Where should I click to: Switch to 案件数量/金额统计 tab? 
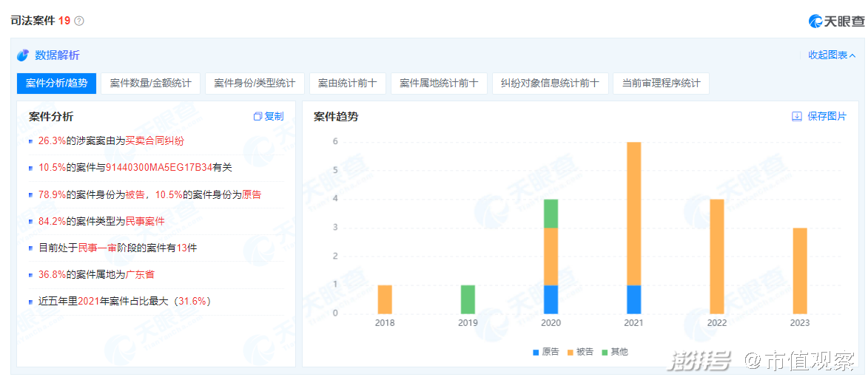[x=150, y=84]
